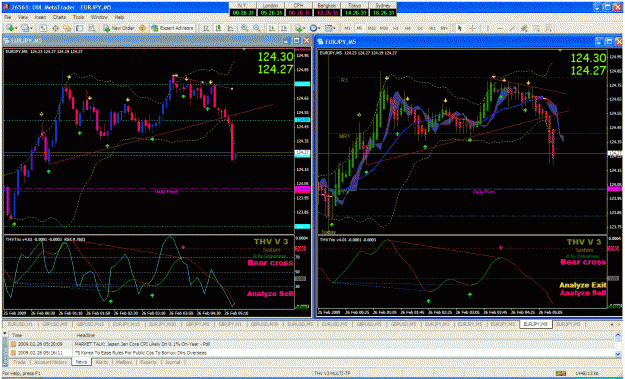
Task: Toggle the Data Window crosshair-target icon
Action: (55, 28)
